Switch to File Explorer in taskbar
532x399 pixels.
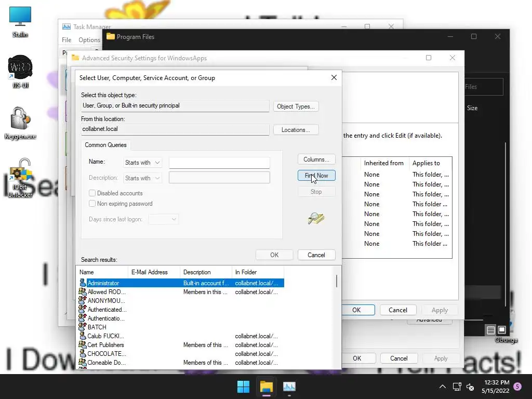point(267,387)
